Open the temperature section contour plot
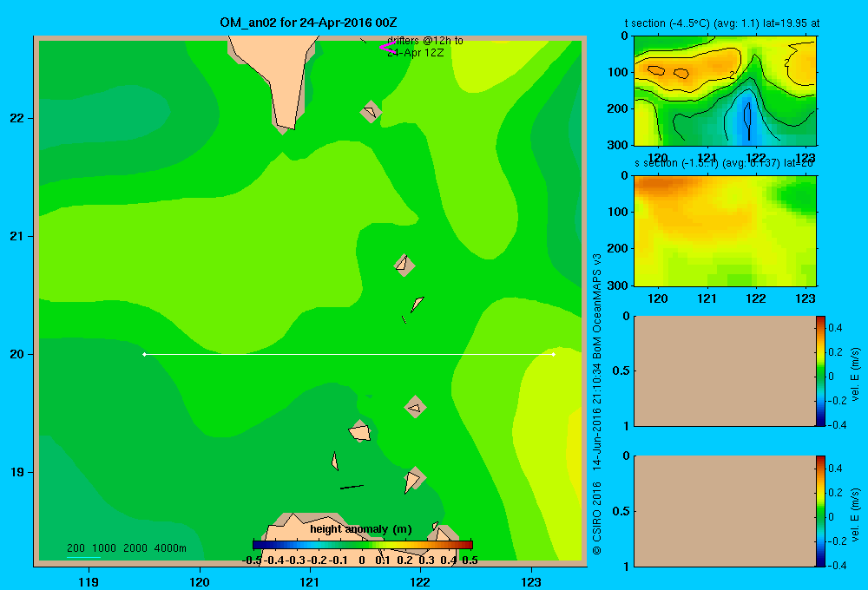Screen dimensions: 868x590 [725, 90]
